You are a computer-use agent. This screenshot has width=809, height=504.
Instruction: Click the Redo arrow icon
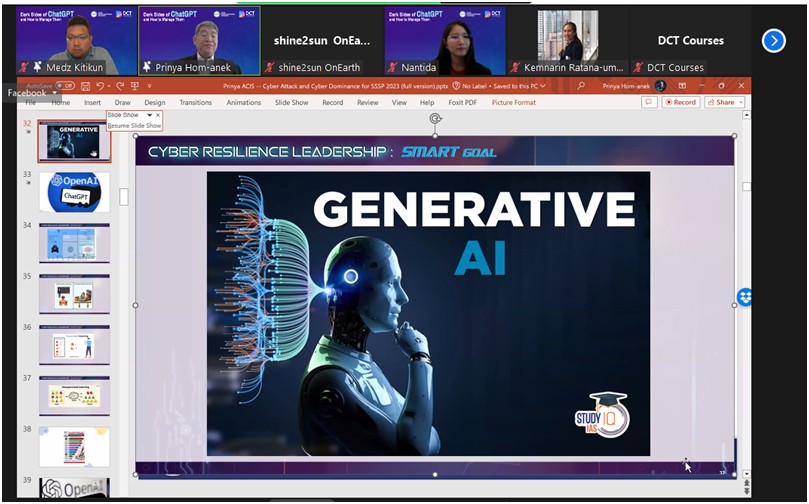pos(120,86)
